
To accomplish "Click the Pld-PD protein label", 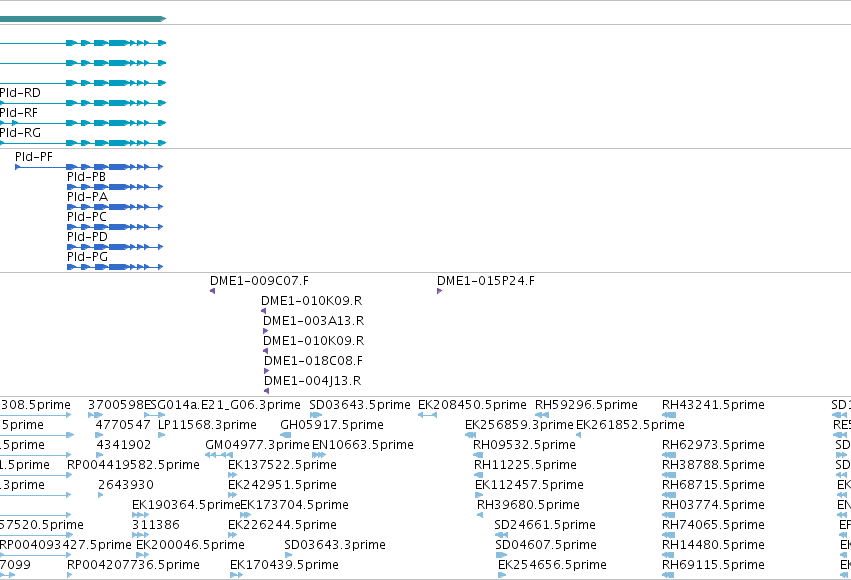I will pos(87,237).
